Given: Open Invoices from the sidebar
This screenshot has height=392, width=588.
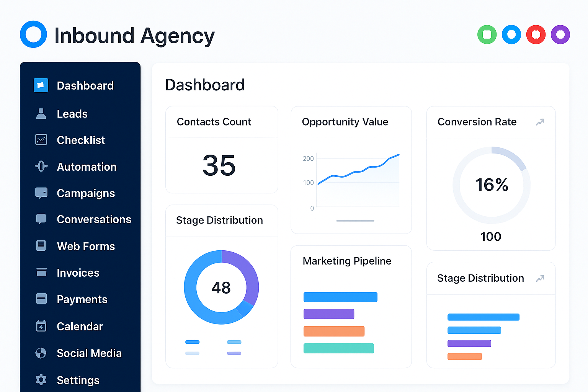Looking at the screenshot, I should pos(78,273).
